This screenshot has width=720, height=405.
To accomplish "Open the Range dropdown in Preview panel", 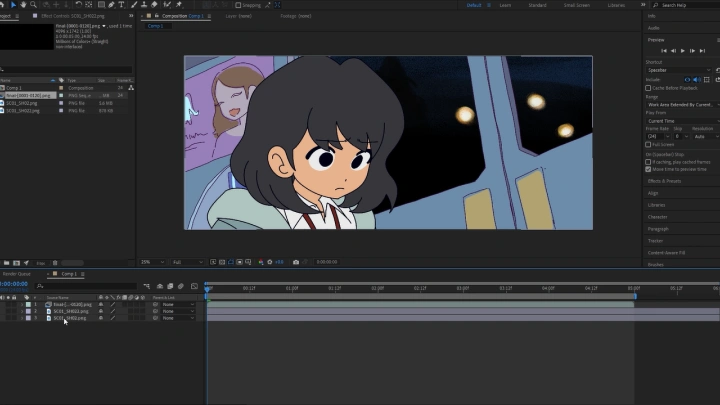I will point(683,105).
